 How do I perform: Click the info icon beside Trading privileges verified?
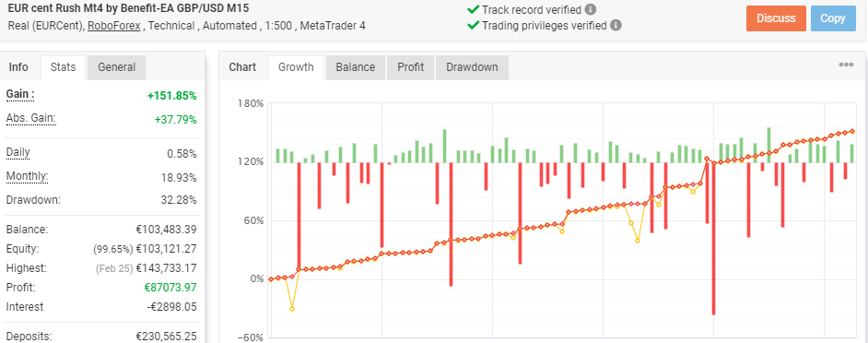click(616, 26)
